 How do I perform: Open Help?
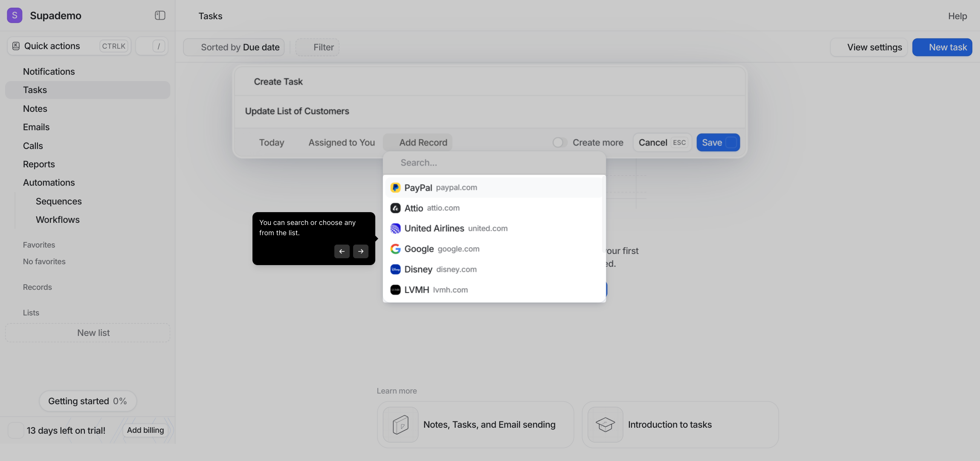[957, 16]
